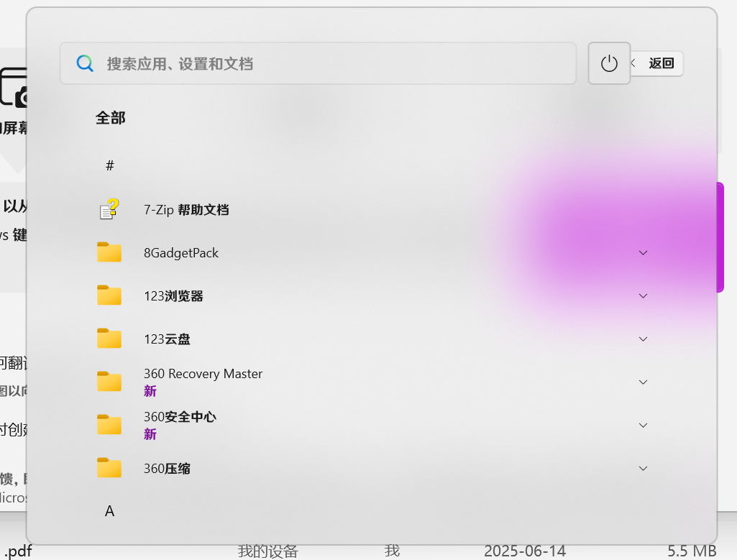Expand the 123浏览器 group chevron
The image size is (737, 560).
(x=643, y=295)
